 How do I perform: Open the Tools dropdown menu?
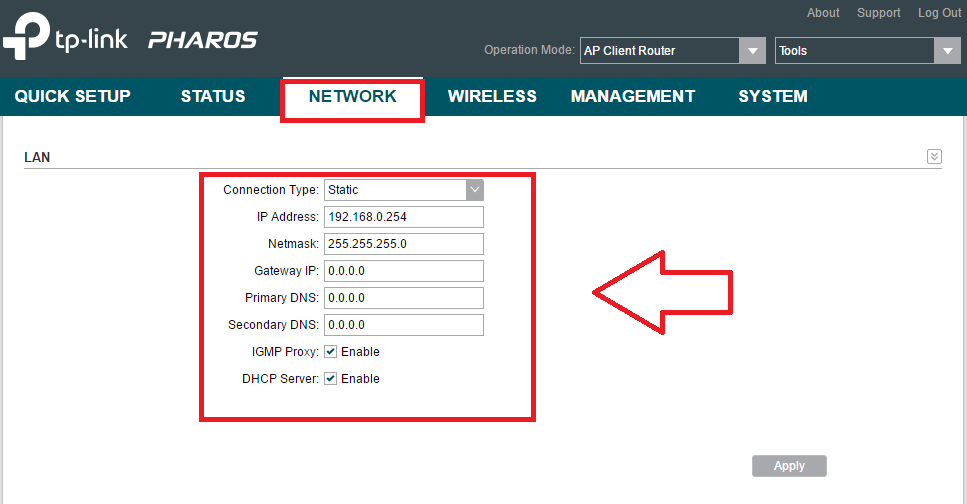[867, 51]
